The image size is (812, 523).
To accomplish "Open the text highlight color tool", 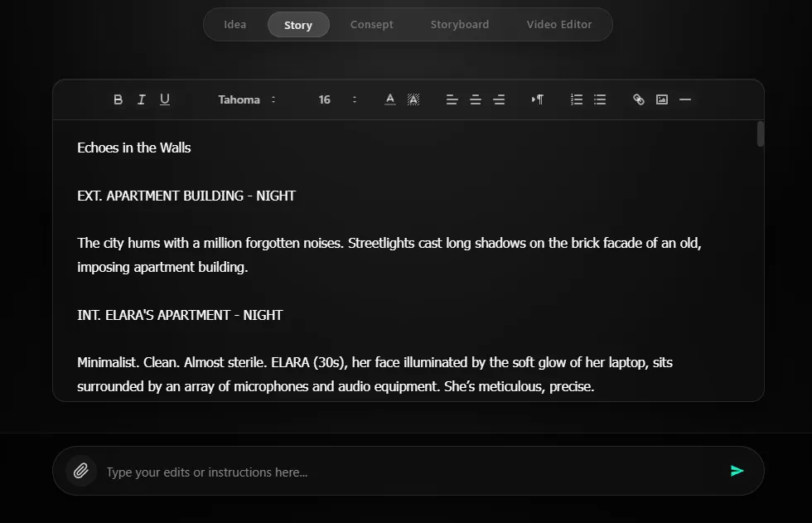I will [413, 99].
